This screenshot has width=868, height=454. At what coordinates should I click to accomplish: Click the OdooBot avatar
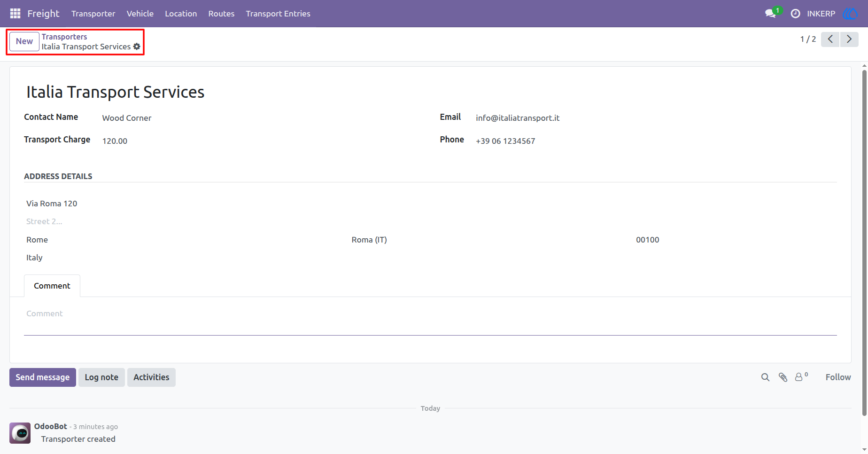click(x=20, y=433)
